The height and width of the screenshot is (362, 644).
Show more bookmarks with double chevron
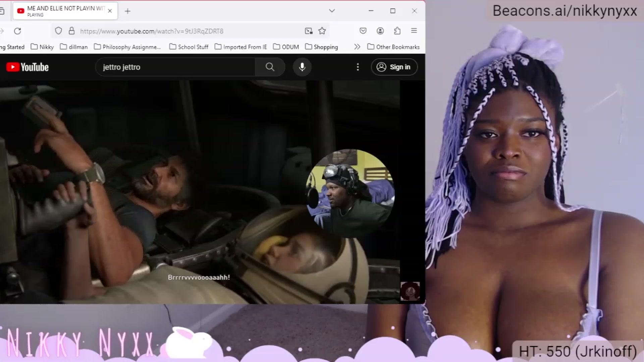coord(357,47)
